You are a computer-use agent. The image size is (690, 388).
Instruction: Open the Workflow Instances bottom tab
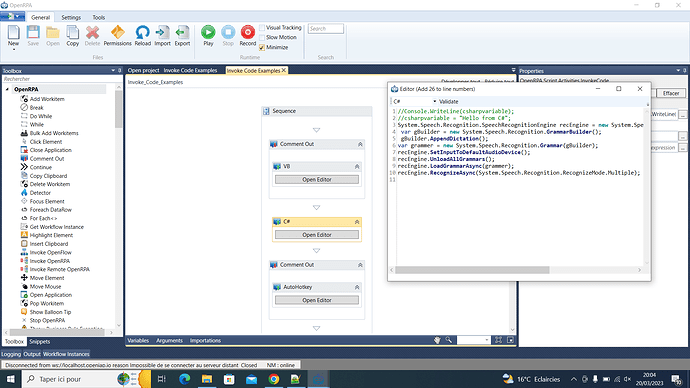tap(66, 354)
